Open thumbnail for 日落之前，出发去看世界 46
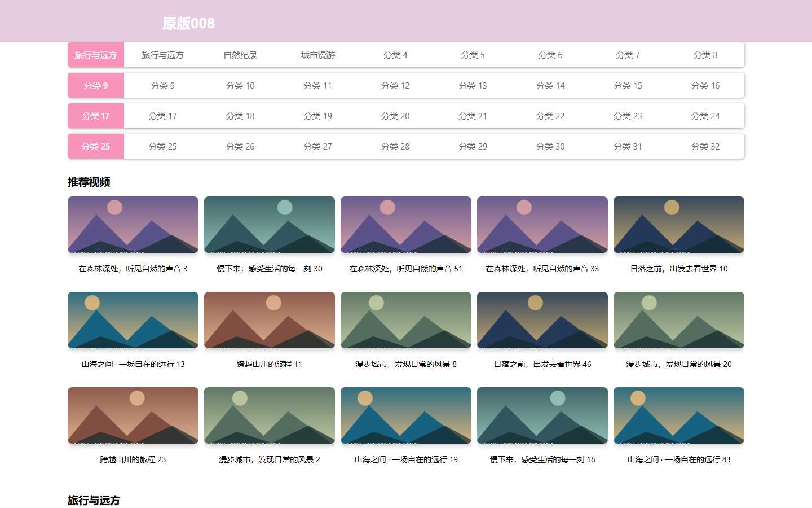The image size is (812, 508). tap(542, 320)
